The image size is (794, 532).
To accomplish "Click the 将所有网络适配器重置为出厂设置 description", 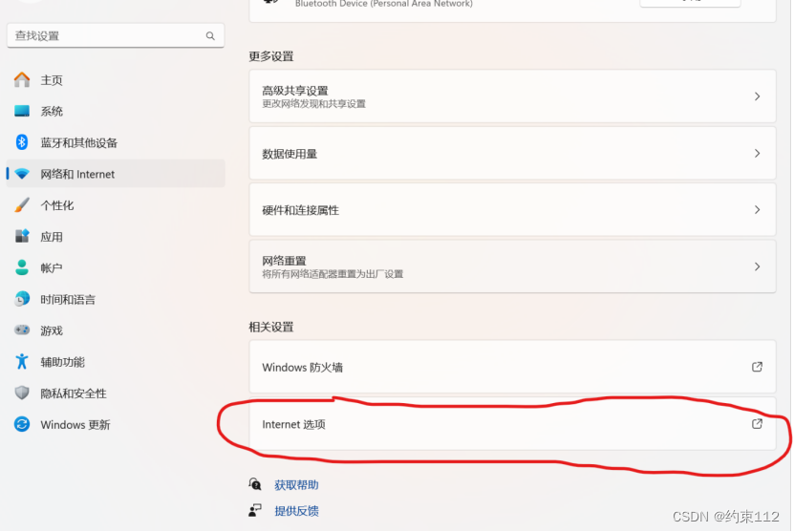I will coord(333,274).
